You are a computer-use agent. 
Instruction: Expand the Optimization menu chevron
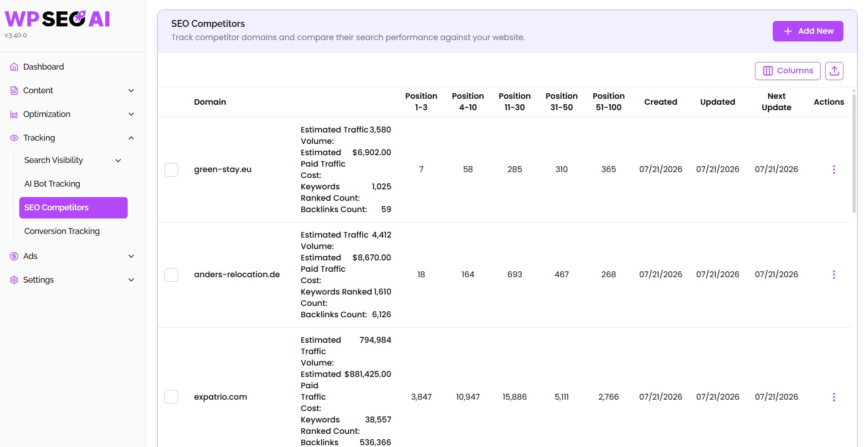(x=131, y=114)
